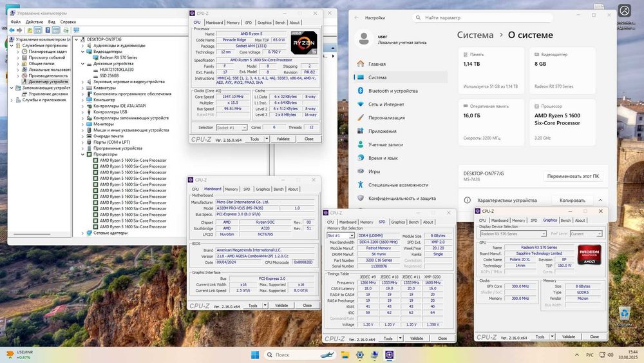Open the Вид menu in Computer Management
Image resolution: width=644 pixels, height=363 pixels.
tap(52, 22)
